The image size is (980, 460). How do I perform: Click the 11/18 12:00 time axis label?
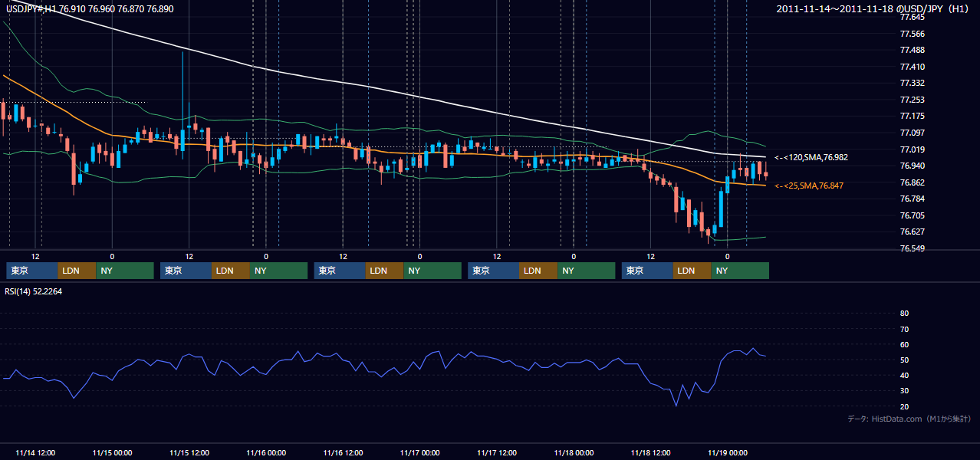point(651,452)
